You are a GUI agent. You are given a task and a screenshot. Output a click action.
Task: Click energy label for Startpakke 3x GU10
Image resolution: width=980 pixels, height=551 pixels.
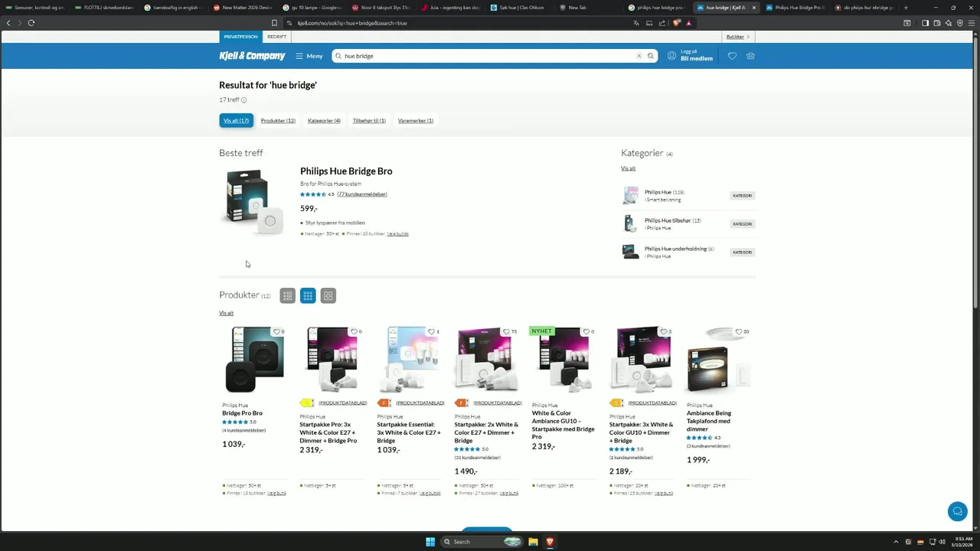[x=616, y=403]
